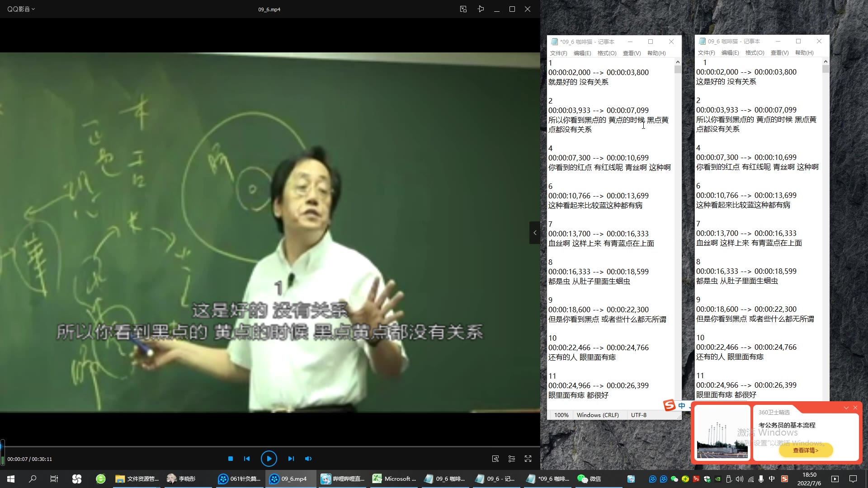Mute the player volume
Viewport: 868px width, 488px height.
tap(308, 459)
